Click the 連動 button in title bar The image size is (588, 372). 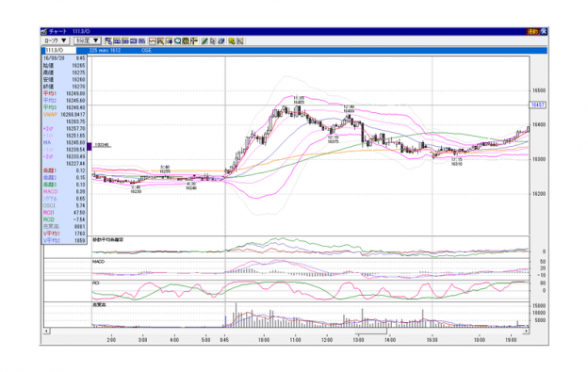point(533,31)
